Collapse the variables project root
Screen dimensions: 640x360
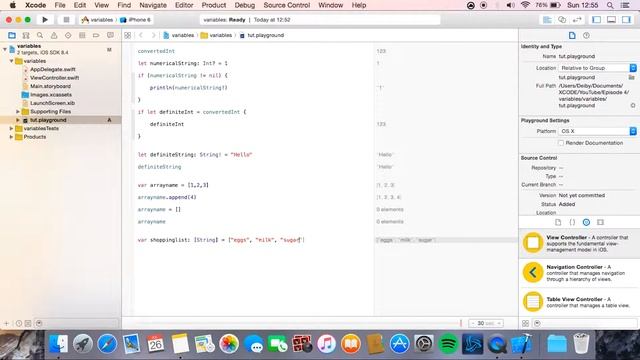5,49
